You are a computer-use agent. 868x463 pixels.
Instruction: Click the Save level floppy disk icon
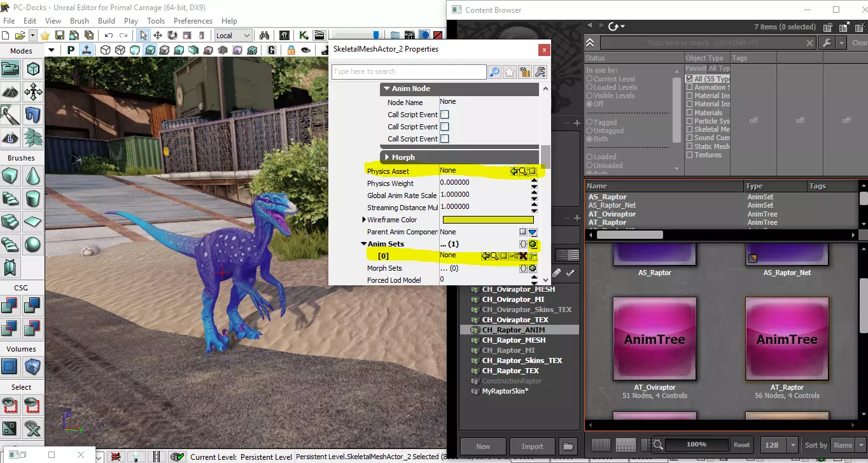[x=60, y=36]
